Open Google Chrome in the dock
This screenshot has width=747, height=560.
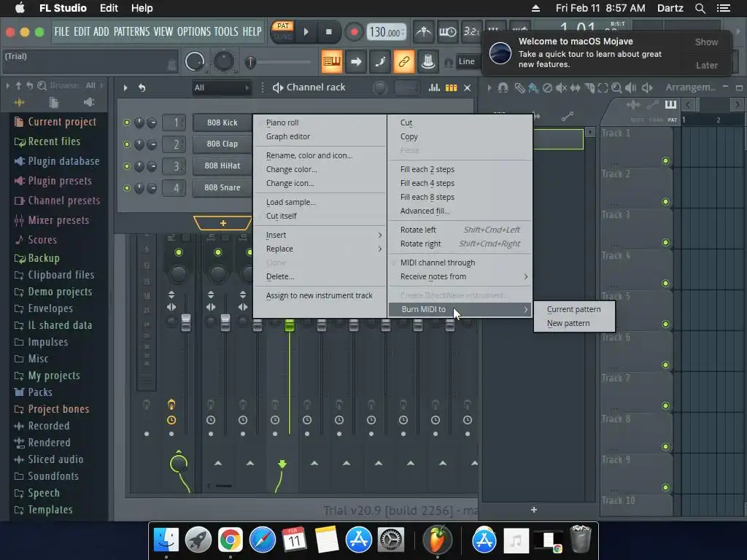(x=230, y=540)
